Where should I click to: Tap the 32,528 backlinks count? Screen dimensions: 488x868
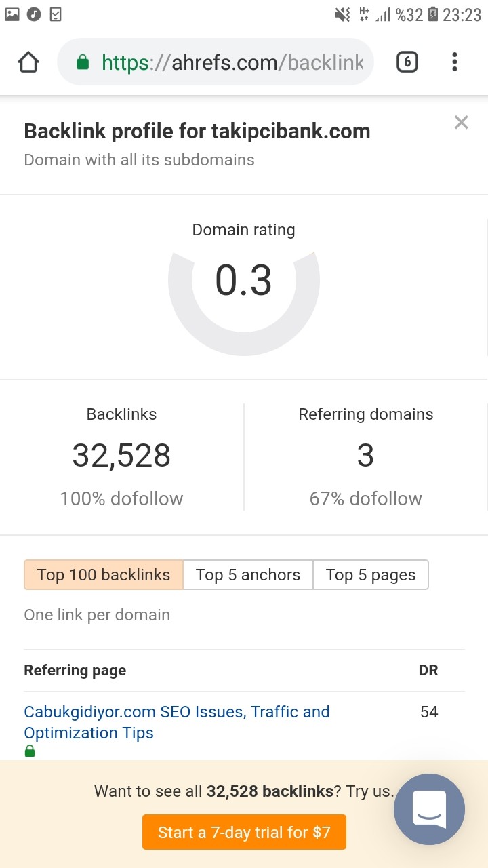coord(121,455)
